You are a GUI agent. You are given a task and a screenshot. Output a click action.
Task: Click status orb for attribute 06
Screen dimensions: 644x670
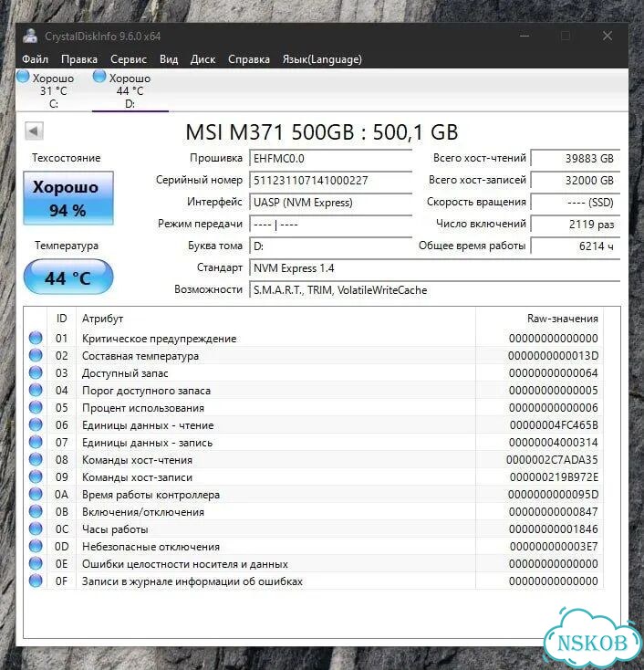[x=36, y=424]
